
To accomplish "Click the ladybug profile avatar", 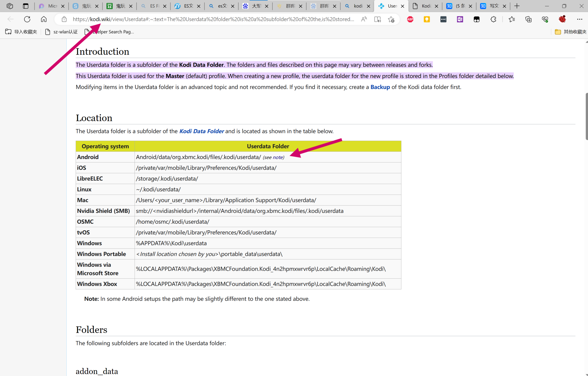I will (562, 19).
